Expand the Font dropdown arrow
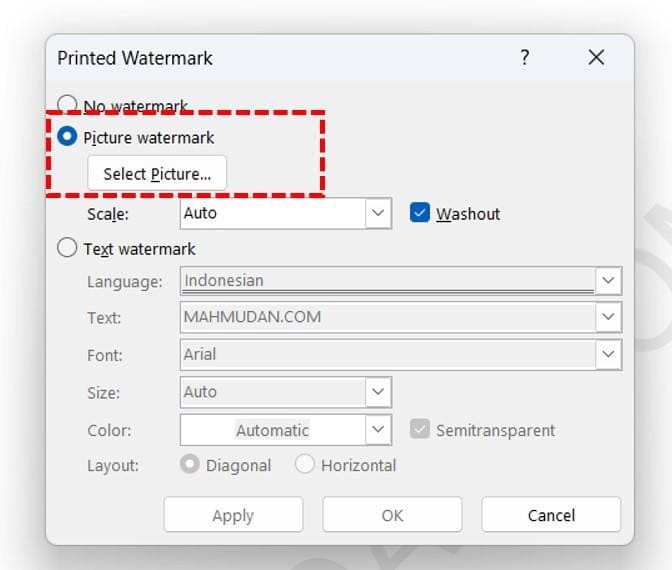Viewport: 672px width, 570px height. 608,355
